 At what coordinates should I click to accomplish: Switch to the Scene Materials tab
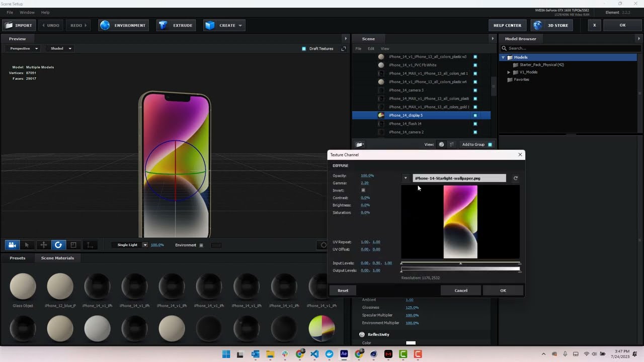(57, 258)
